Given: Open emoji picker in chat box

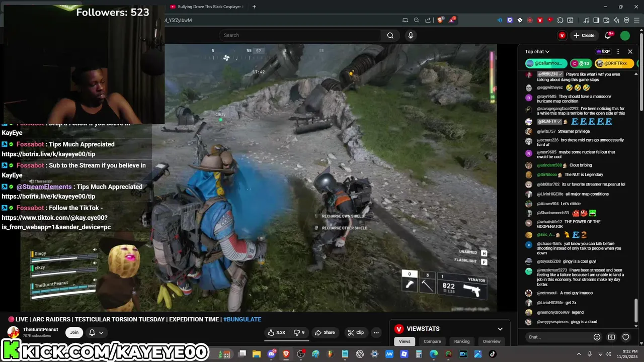Looking at the screenshot, I should (597, 337).
